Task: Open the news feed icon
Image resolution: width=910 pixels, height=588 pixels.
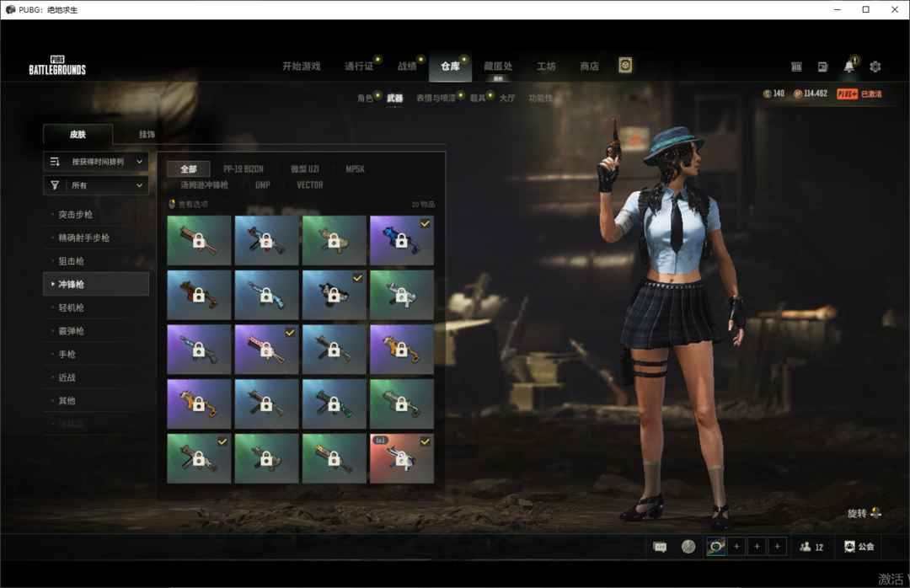Action: (822, 67)
